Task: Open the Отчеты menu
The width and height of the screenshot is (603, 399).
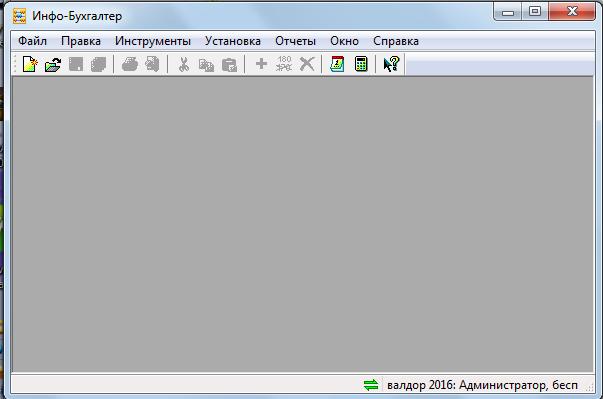Action: [295, 41]
